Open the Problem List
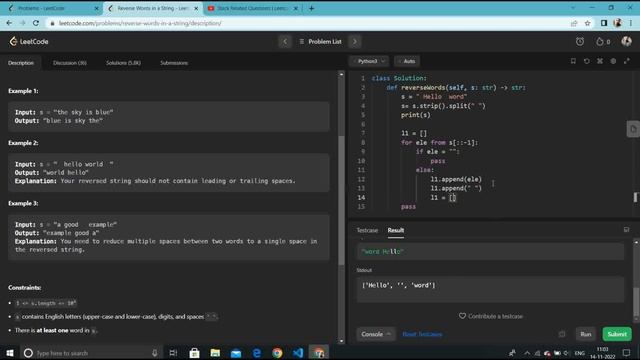The height and width of the screenshot is (360, 640). point(320,41)
